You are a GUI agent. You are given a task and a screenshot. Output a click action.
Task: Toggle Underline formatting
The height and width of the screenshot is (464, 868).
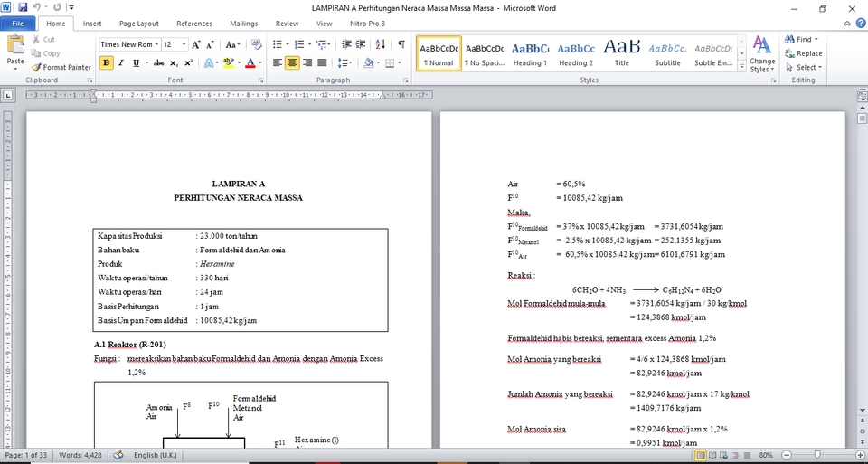point(136,63)
